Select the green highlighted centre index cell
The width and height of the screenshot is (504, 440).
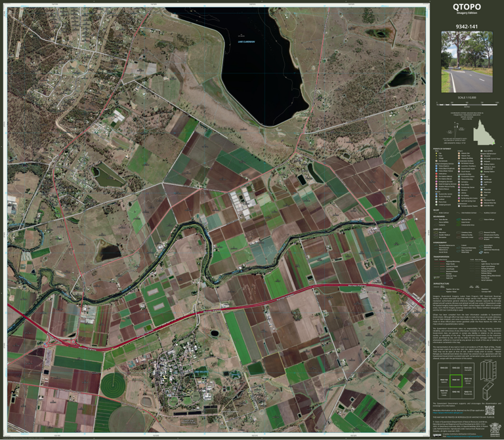tap(456, 381)
